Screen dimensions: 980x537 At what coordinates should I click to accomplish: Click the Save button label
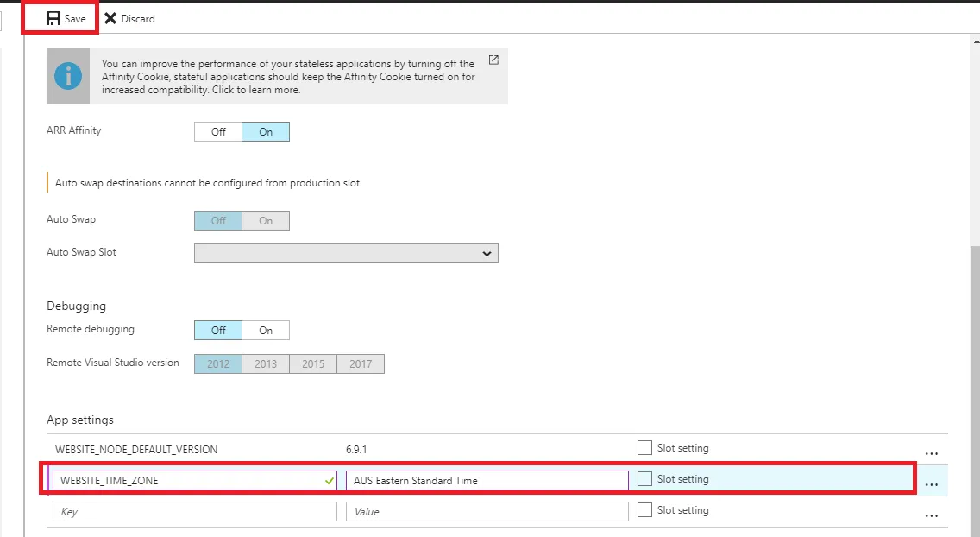click(75, 19)
